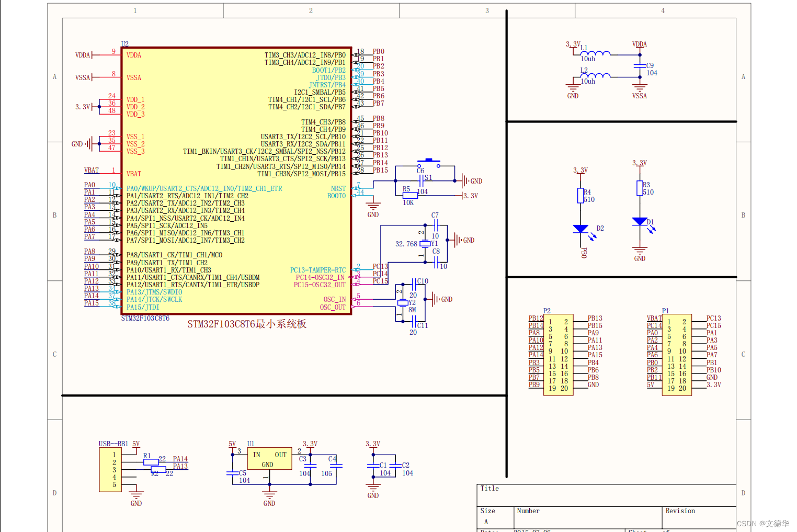
Task: Select the 8M crystal Y2
Action: coord(403,303)
